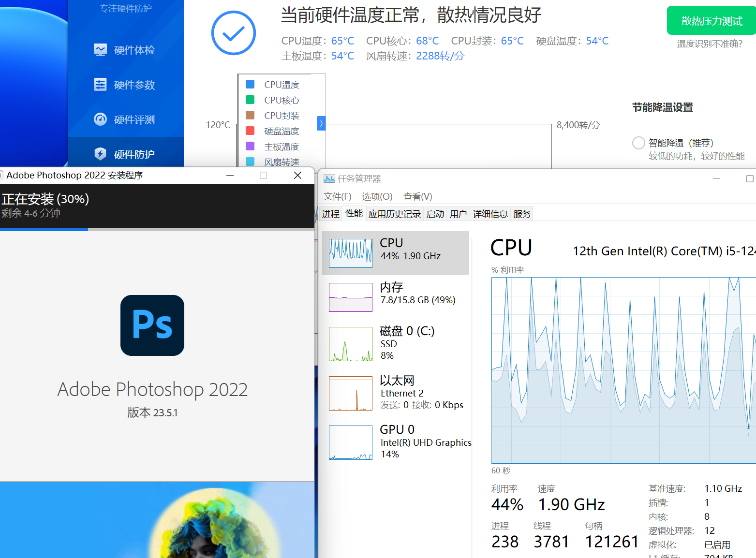Click the blue status checkmark circle icon
Screen dimensions: 756x558
(x=234, y=33)
